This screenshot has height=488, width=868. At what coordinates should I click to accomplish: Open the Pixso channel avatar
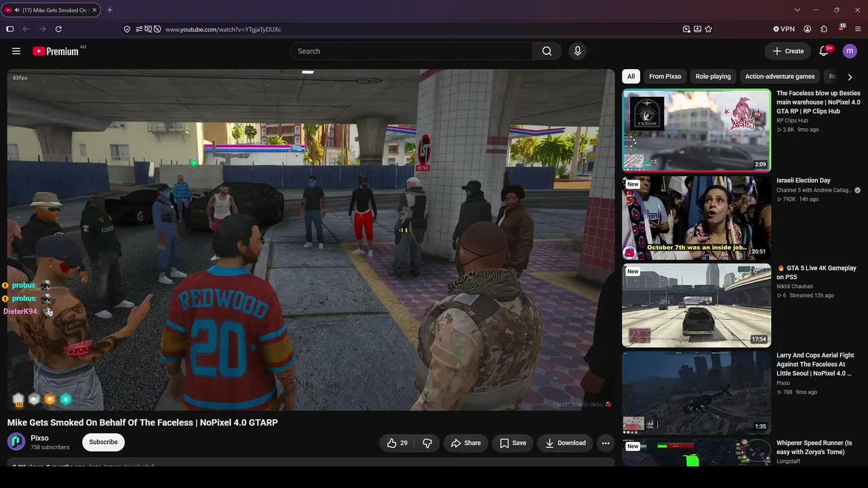click(x=16, y=442)
